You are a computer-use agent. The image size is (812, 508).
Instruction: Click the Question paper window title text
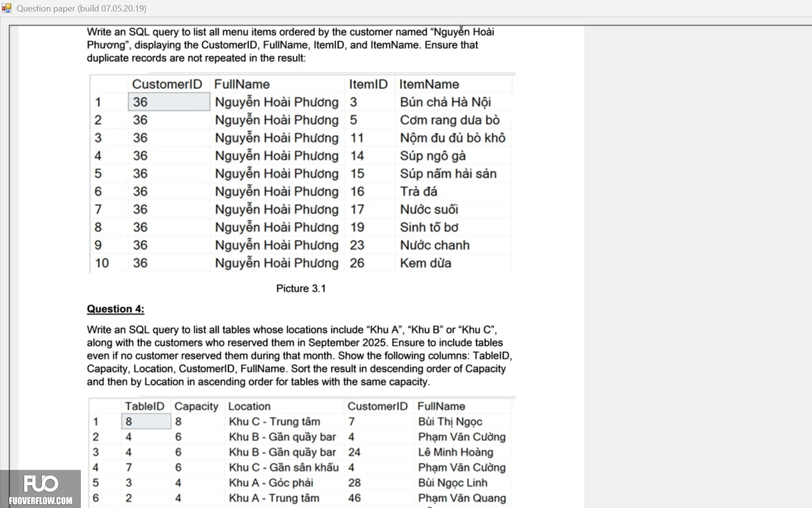(81, 8)
